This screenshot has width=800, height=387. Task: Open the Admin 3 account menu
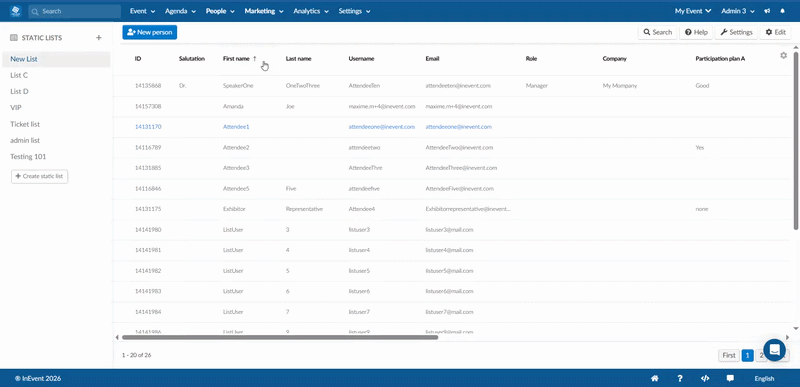pos(739,11)
